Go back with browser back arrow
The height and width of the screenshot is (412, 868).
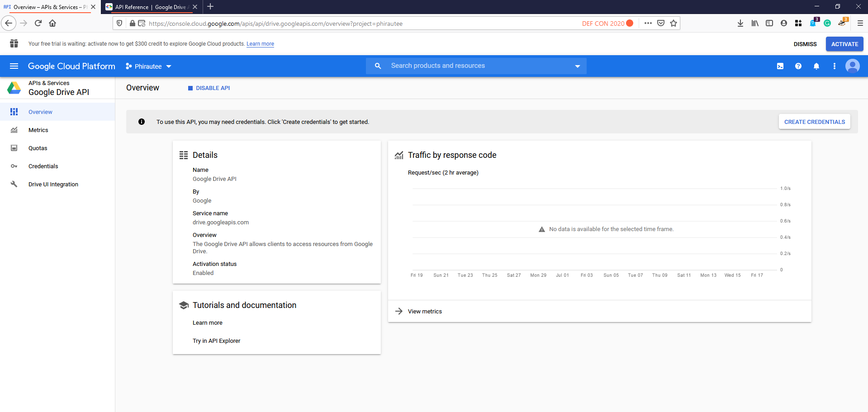(9, 23)
